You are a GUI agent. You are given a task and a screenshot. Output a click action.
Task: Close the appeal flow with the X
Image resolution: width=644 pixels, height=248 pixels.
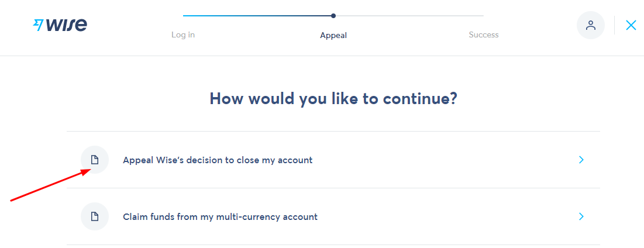pos(631,25)
